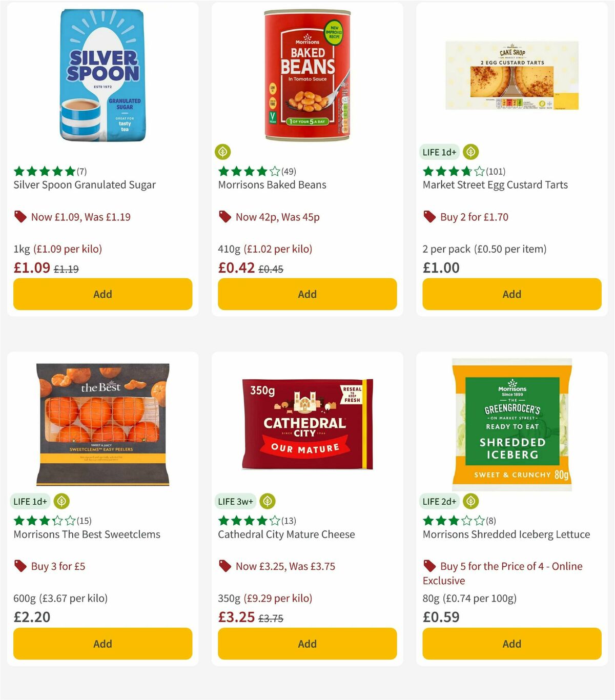Click the LIFE 2d+ badge on Shredded Iceberg Lettuce
The width and height of the screenshot is (615, 700).
439,501
